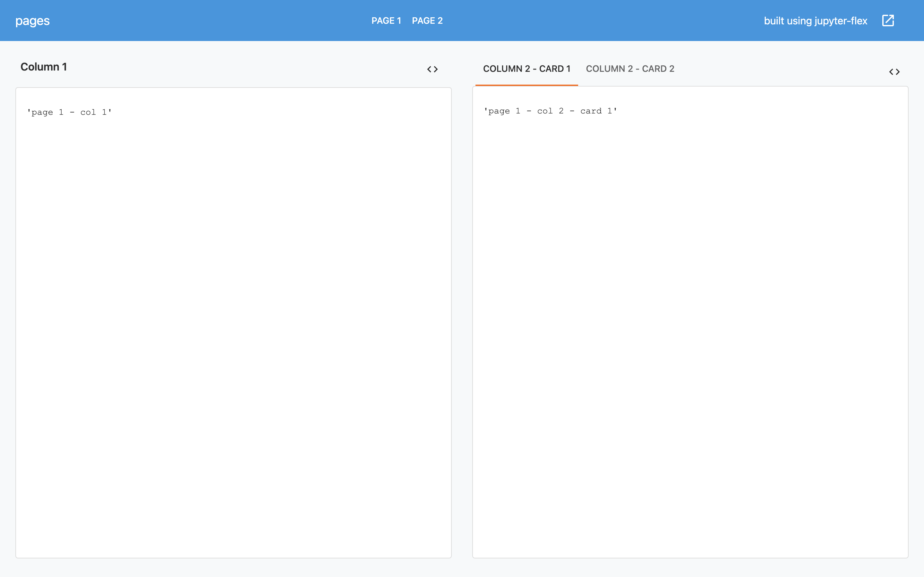Screen dimensions: 924x577
Task: Open the Column 2 - Card 2 tab
Action: (x=629, y=69)
